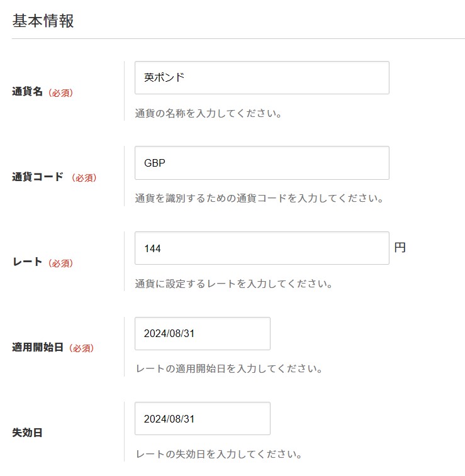Image resolution: width=465 pixels, height=476 pixels.
Task: Click the 基本情報 section heading
Action: point(43,21)
